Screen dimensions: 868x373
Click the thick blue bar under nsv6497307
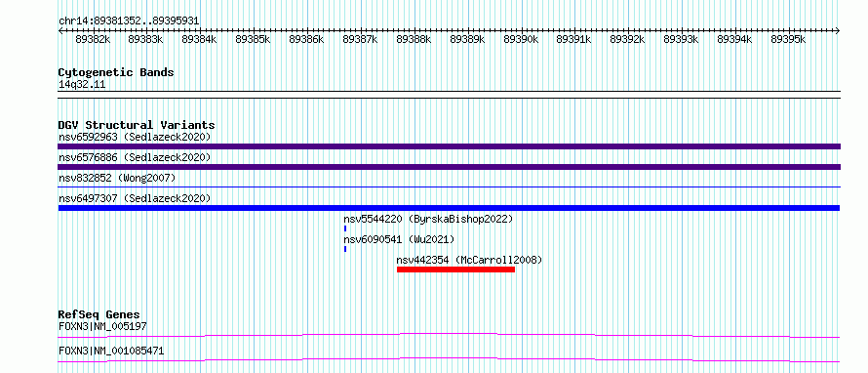(449, 208)
